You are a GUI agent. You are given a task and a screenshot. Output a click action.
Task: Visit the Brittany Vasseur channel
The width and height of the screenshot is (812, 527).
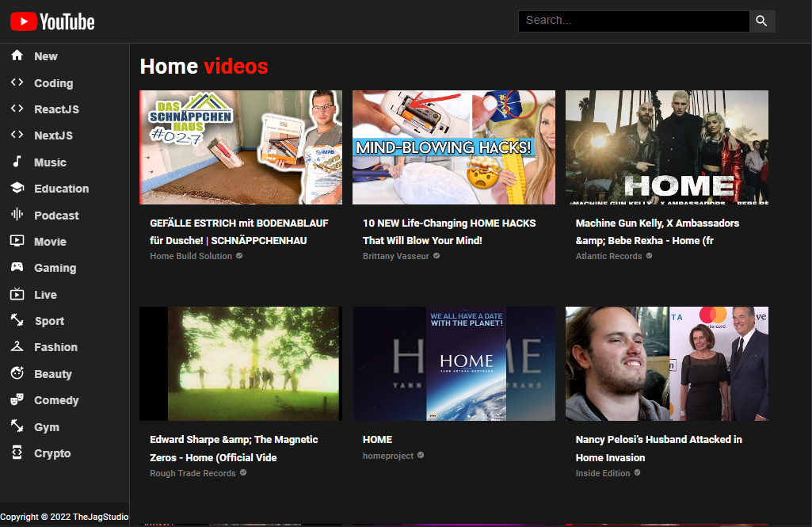(396, 256)
